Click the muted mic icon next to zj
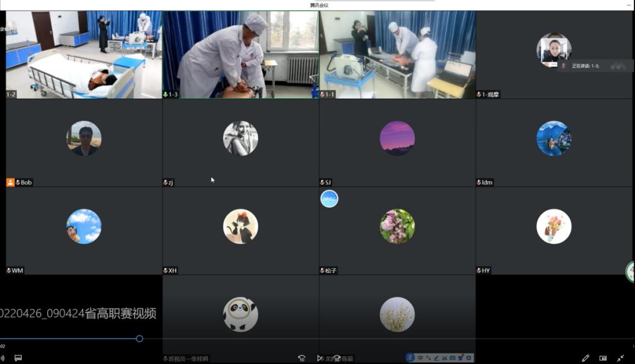This screenshot has height=364, width=635. point(166,183)
